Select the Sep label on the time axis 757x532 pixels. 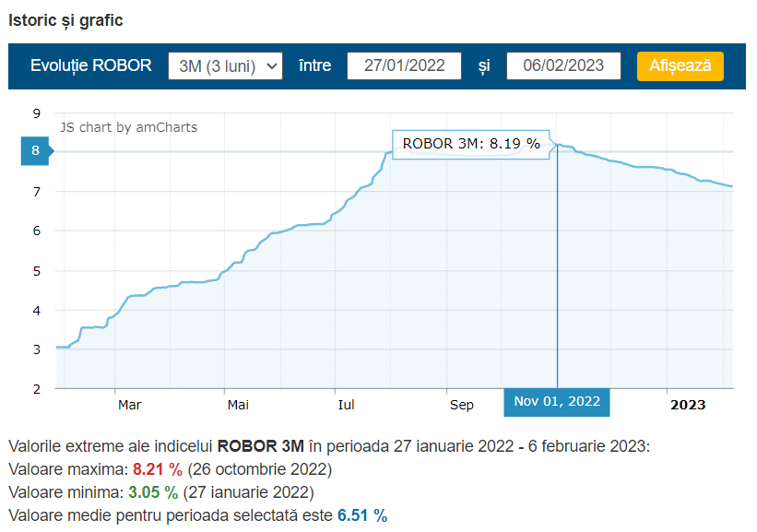tap(462, 405)
